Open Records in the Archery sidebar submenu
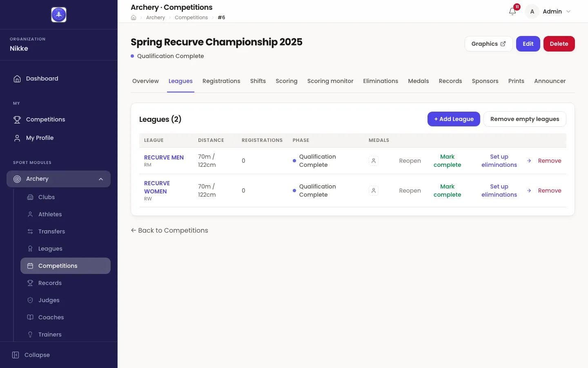 coord(65,283)
